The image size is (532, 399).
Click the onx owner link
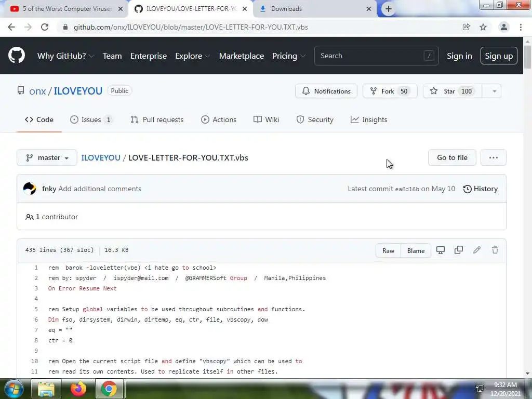(37, 91)
